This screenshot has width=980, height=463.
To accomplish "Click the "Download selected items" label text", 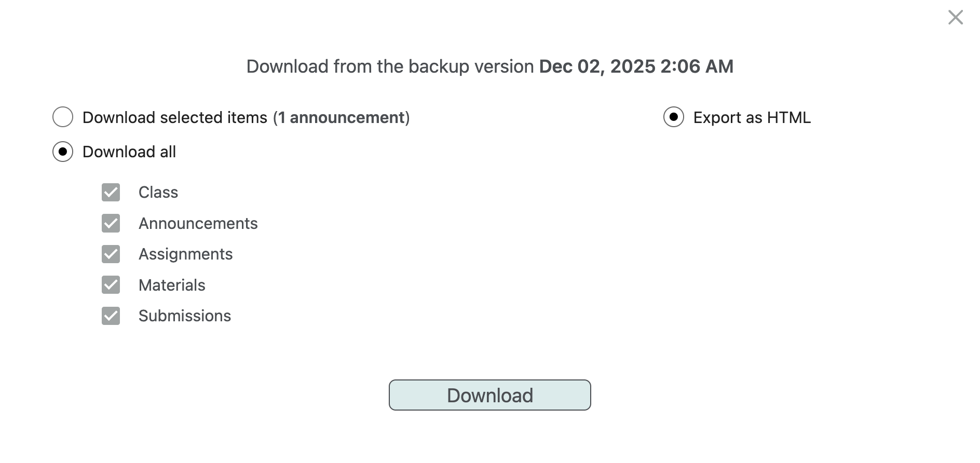I will [174, 118].
